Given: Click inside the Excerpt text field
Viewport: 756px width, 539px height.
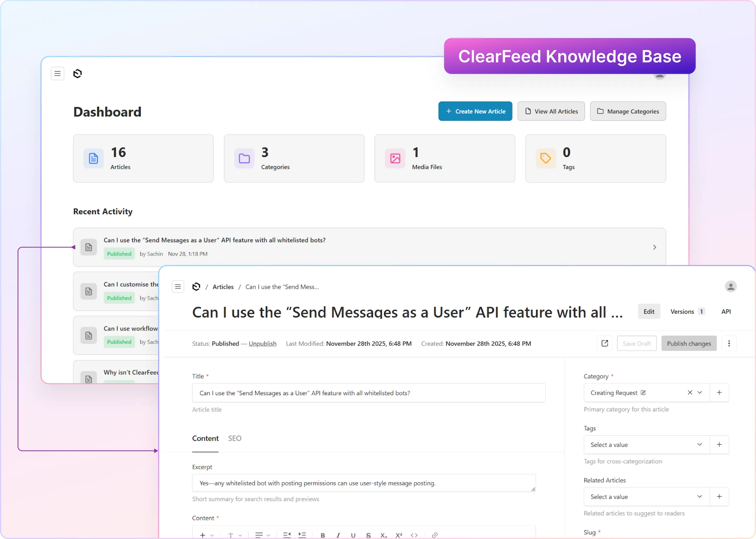Looking at the screenshot, I should 364,483.
